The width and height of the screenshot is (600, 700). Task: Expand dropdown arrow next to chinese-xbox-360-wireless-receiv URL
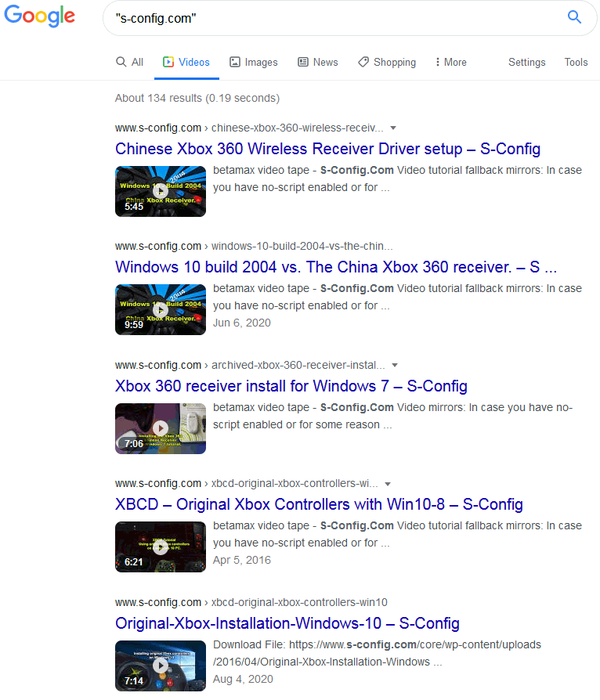pos(393,128)
